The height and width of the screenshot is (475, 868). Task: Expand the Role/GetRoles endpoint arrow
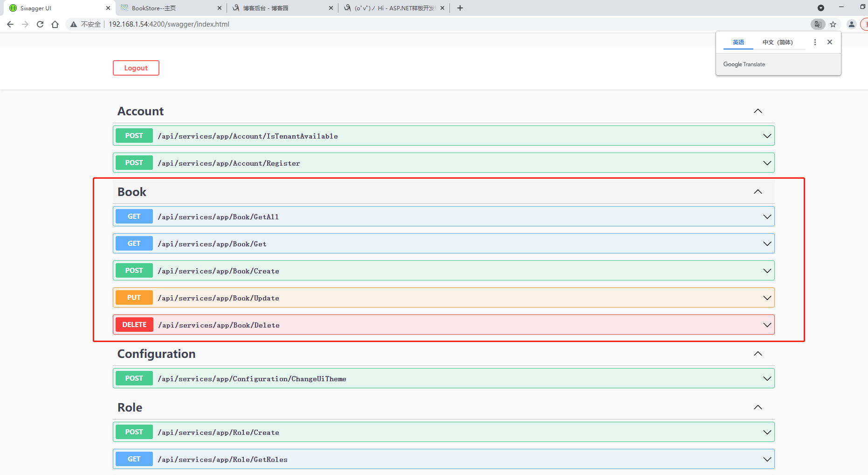coord(767,459)
